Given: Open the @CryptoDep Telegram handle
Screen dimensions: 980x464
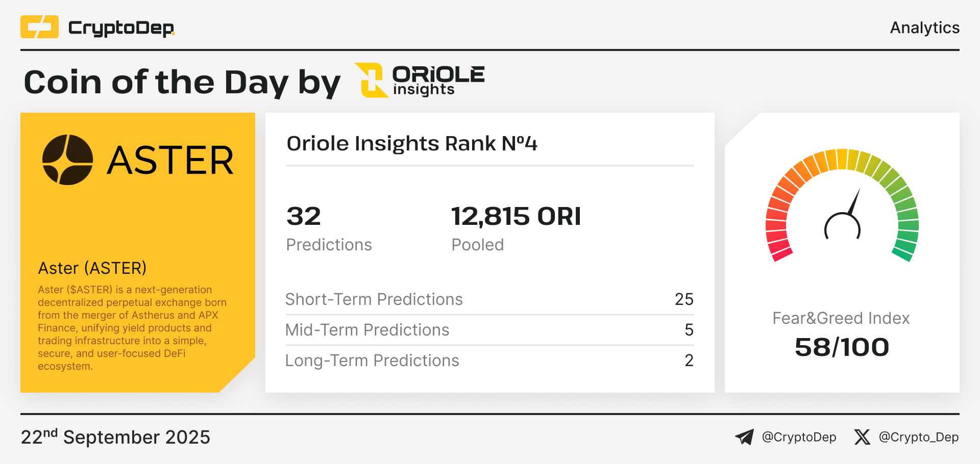Looking at the screenshot, I should tap(799, 437).
